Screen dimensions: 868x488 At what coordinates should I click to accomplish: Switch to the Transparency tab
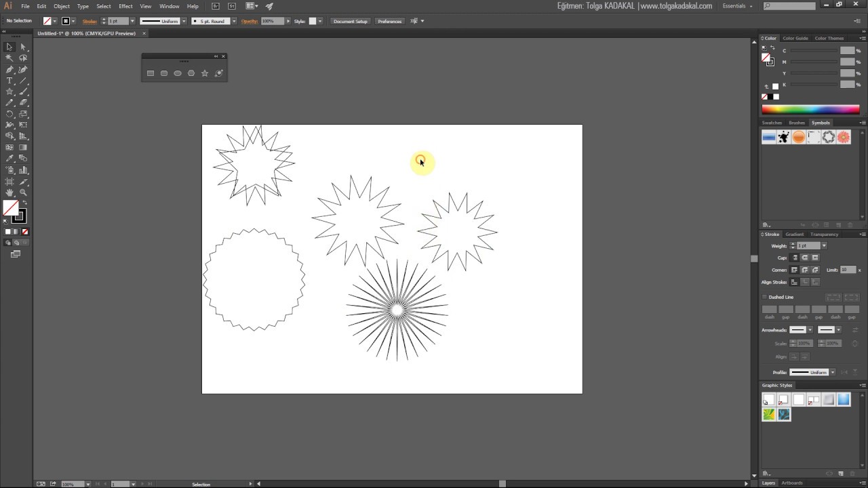click(824, 234)
